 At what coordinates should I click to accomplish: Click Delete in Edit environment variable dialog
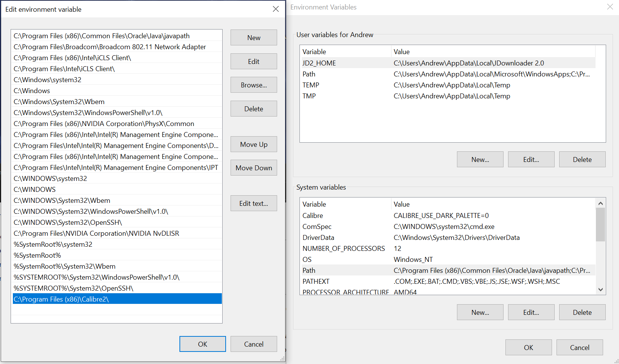point(254,109)
